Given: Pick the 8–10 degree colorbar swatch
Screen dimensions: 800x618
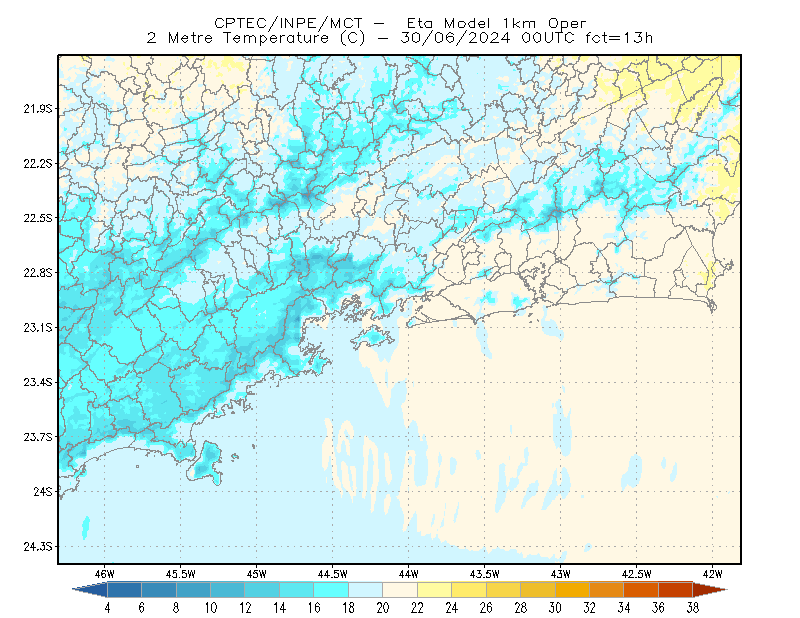Looking at the screenshot, I should click(193, 590).
